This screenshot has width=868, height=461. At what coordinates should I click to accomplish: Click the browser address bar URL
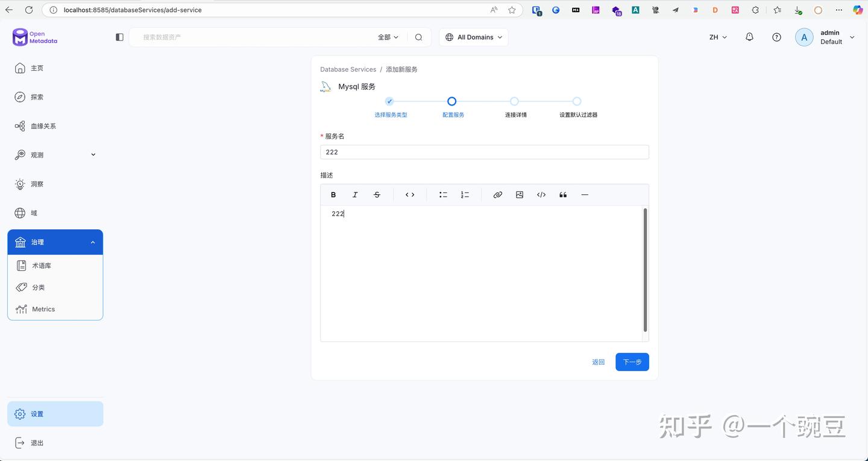[133, 10]
